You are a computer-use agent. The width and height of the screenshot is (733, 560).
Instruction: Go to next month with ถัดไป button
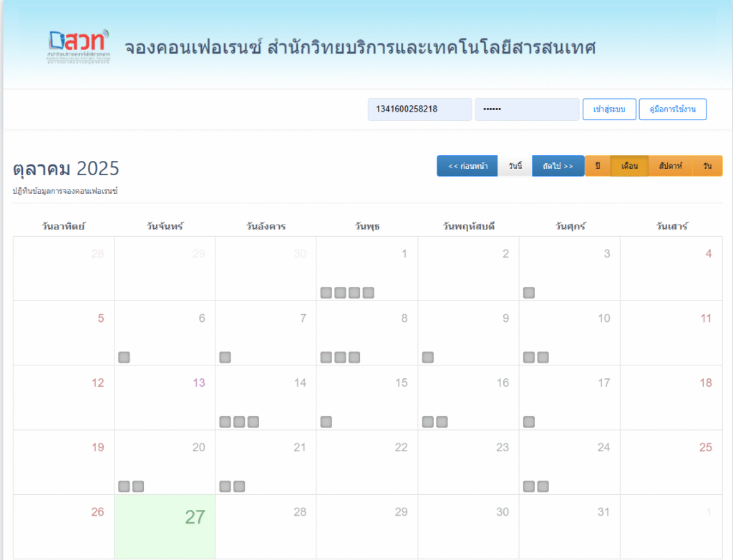click(558, 166)
